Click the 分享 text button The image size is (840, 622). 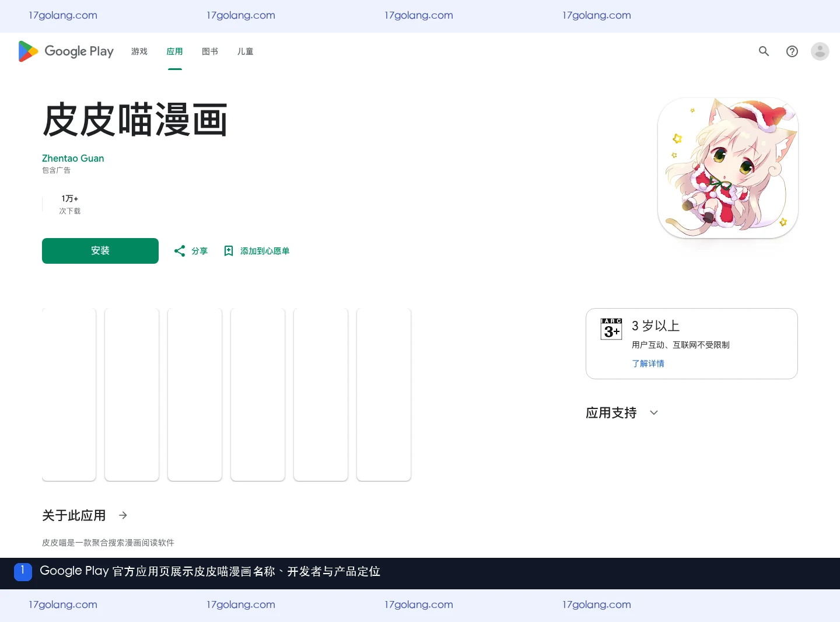(199, 251)
